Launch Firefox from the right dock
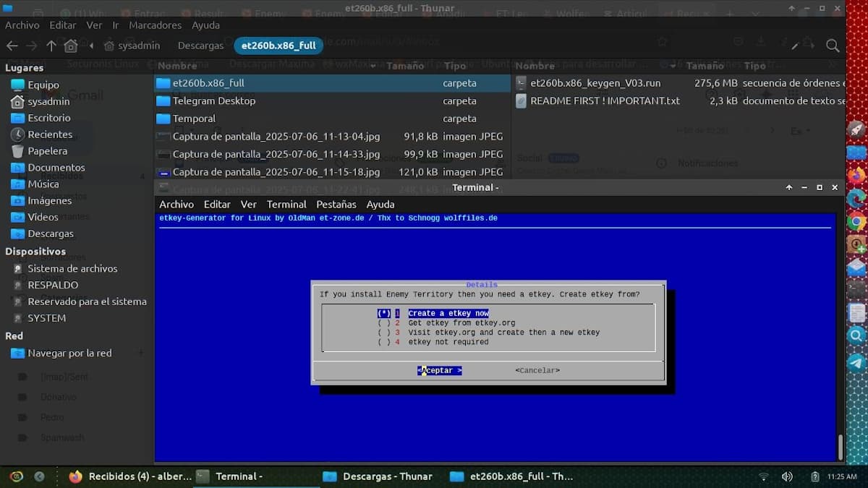 click(856, 176)
